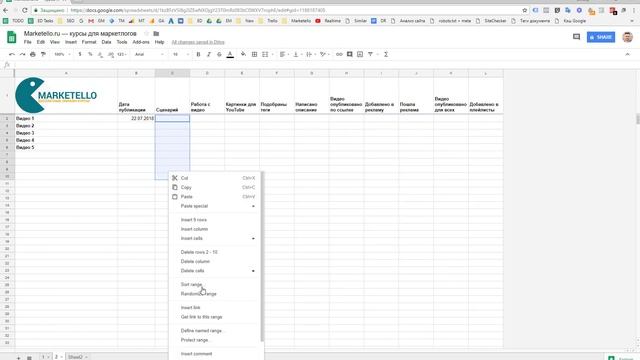Open the horizontal align dropdown

coord(284,54)
